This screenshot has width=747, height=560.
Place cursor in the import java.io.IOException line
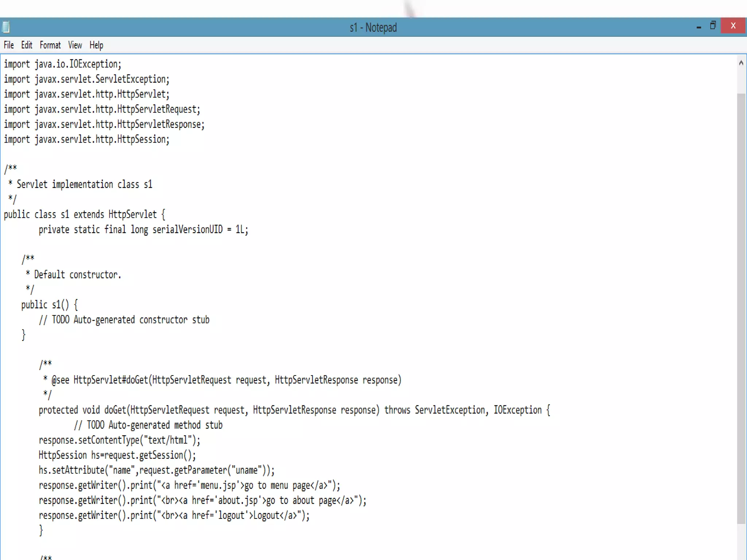62,64
